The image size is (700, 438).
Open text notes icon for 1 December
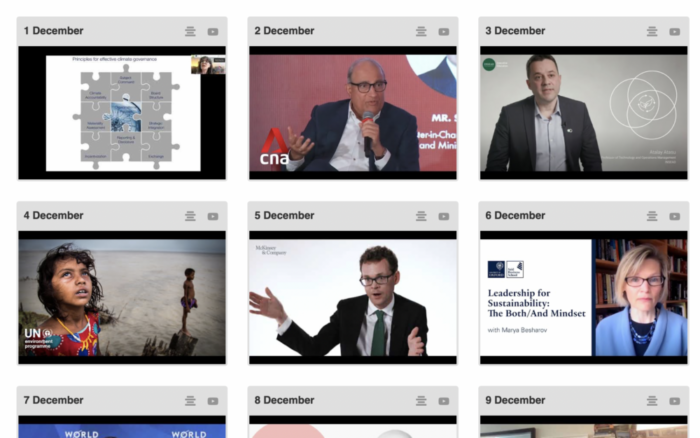coord(190,32)
